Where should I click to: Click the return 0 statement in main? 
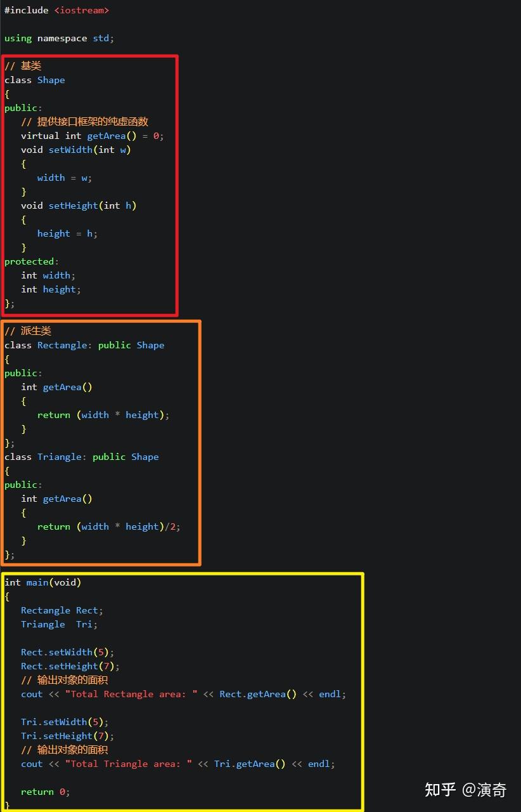click(44, 791)
